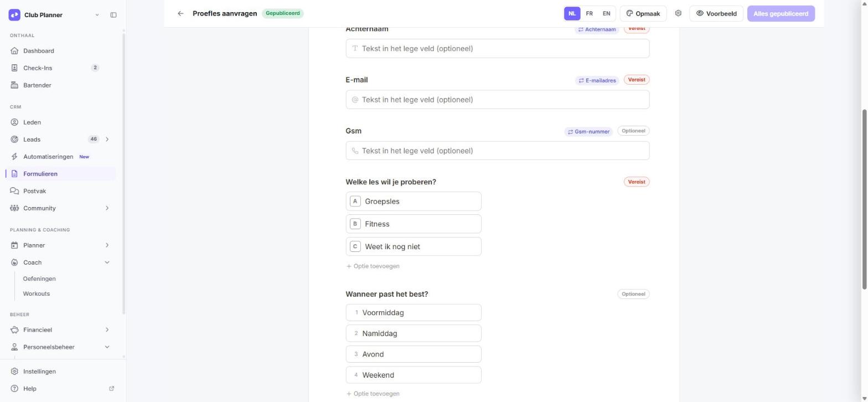Click the Planner calendar icon
This screenshot has height=402, width=868.
pyautogui.click(x=14, y=245)
